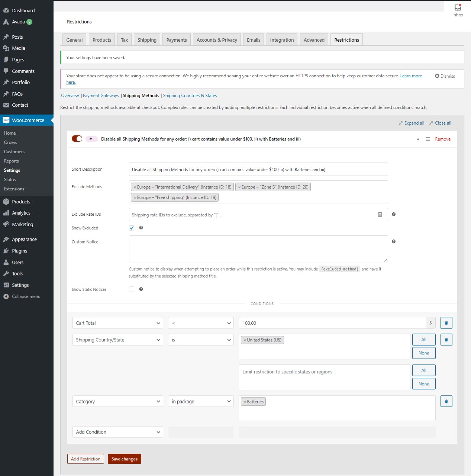The width and height of the screenshot is (471, 476).
Task: Click the Comments bubble icon
Action: tap(6, 71)
